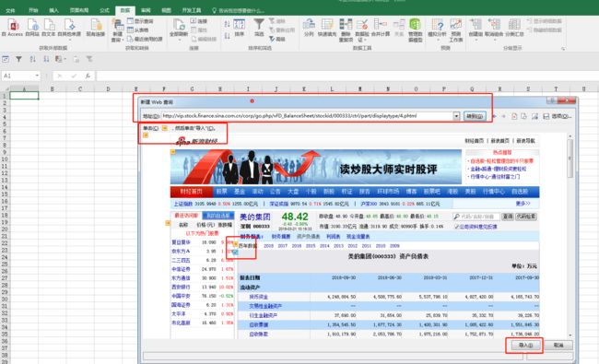Click Flash Fill (快速填充) icon
This screenshot has width=599, height=364.
[327, 28]
